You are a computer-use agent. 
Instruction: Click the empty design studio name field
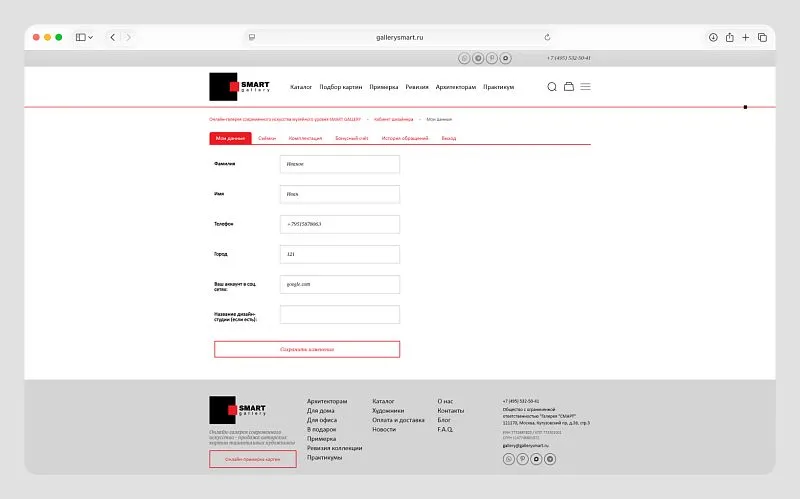[x=340, y=315]
